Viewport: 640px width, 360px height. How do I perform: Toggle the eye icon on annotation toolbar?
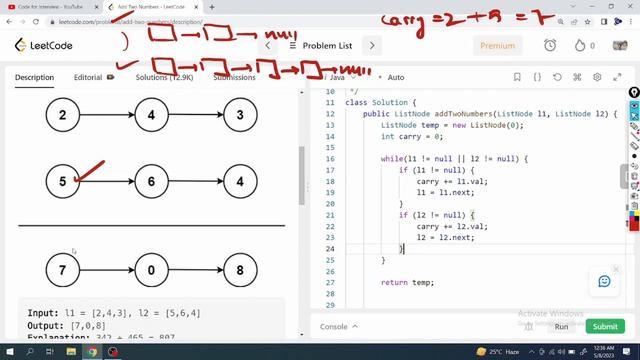click(634, 105)
